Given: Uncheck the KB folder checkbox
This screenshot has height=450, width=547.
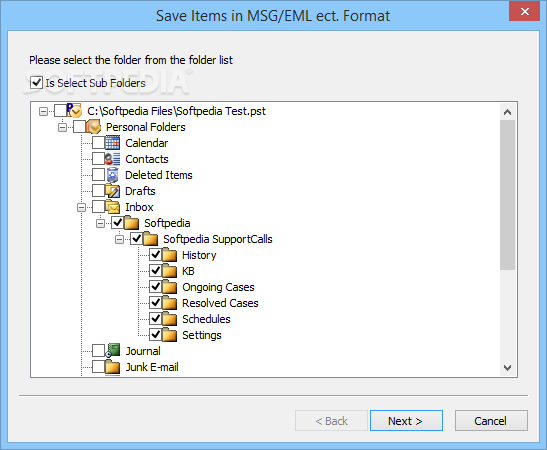Looking at the screenshot, I should (x=155, y=271).
